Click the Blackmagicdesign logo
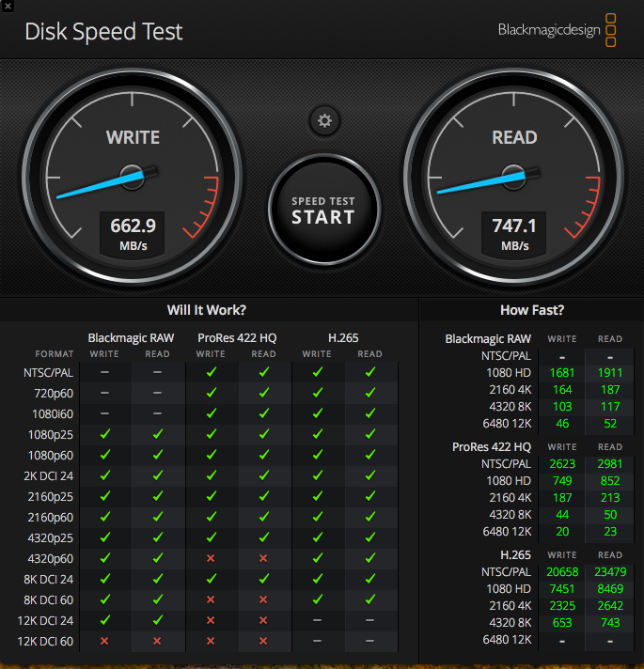This screenshot has height=669, width=644. [557, 30]
